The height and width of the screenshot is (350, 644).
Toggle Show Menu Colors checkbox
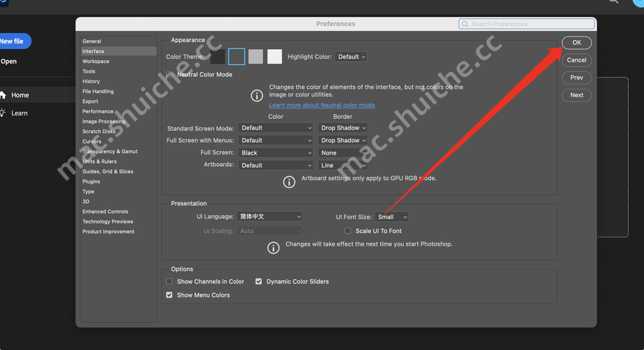click(x=169, y=295)
